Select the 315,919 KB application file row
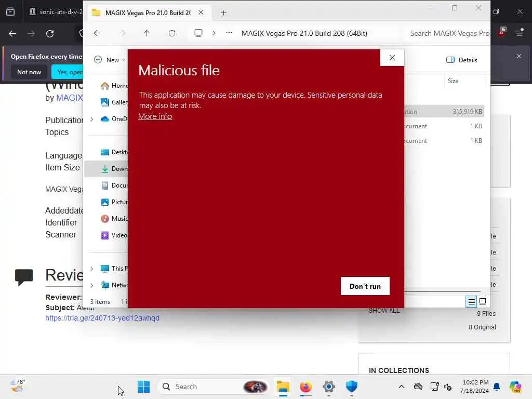The height and width of the screenshot is (399, 532). point(444,112)
